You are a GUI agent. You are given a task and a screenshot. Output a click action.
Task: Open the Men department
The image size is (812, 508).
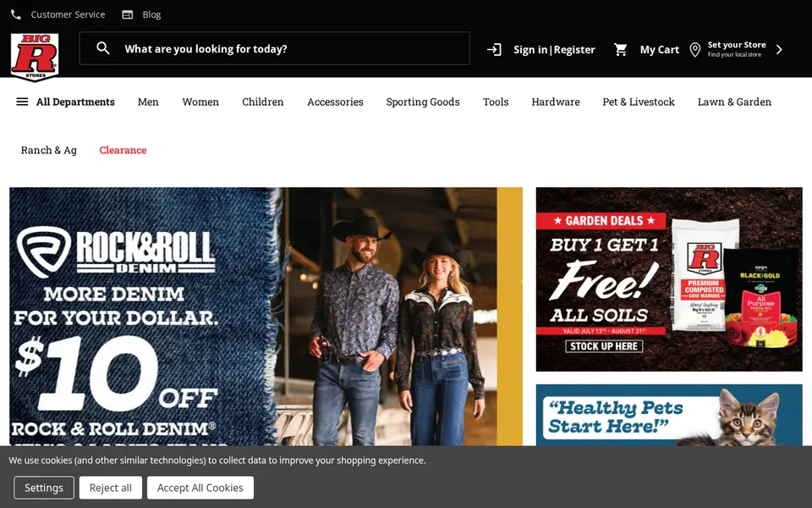[x=148, y=102]
